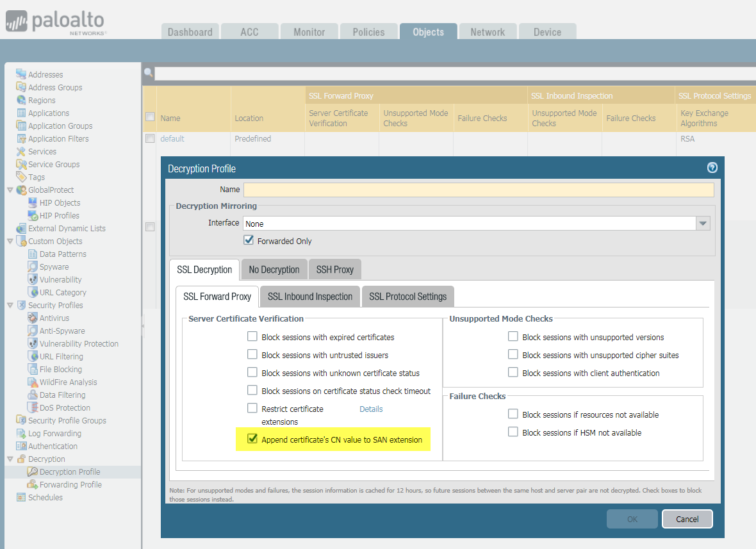Click the Antivirus profile icon
Image resolution: width=756 pixels, height=549 pixels.
click(x=33, y=318)
